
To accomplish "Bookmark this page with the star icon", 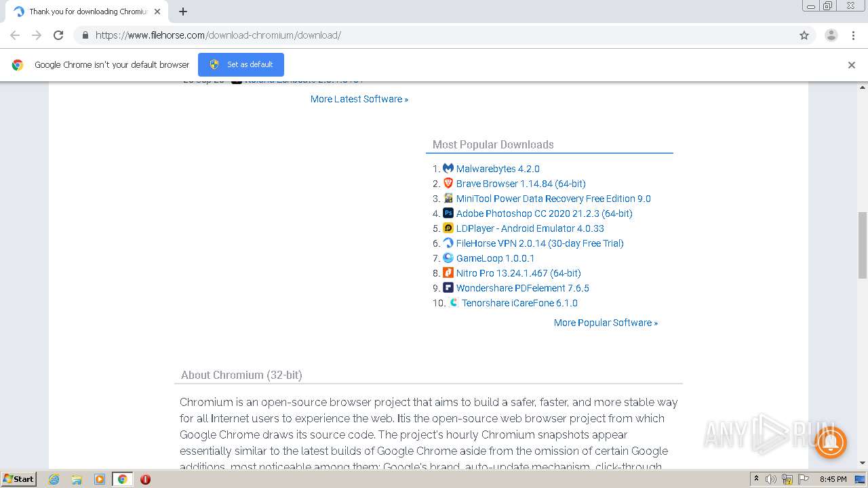I will [804, 35].
